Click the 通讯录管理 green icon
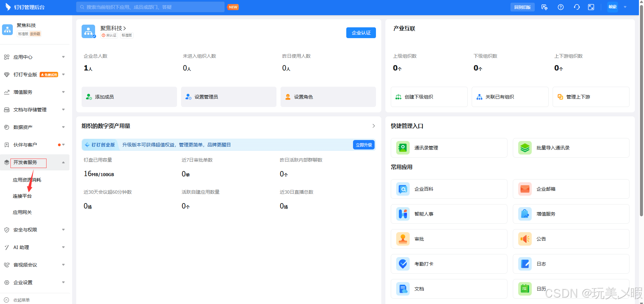 click(x=403, y=148)
